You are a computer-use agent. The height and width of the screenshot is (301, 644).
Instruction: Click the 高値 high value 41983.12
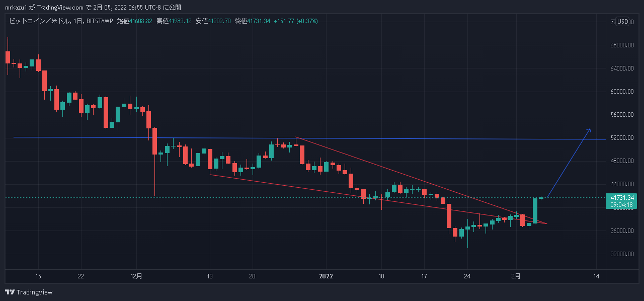180,21
